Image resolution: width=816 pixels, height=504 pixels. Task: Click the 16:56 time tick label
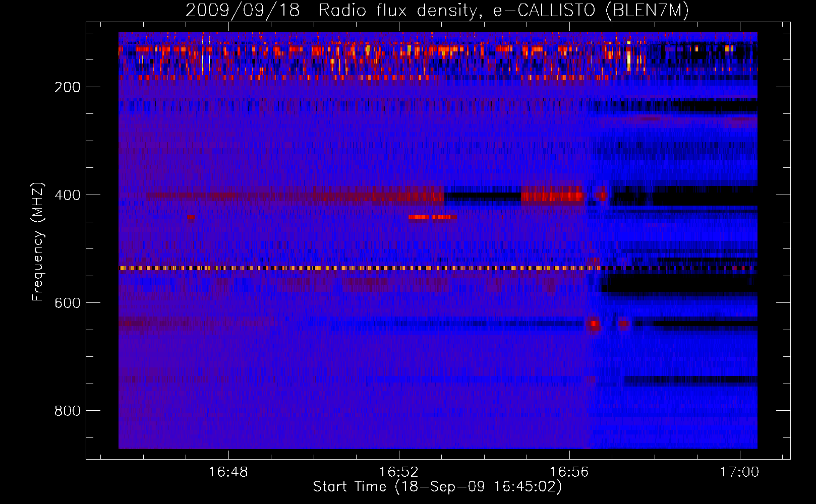pyautogui.click(x=569, y=472)
